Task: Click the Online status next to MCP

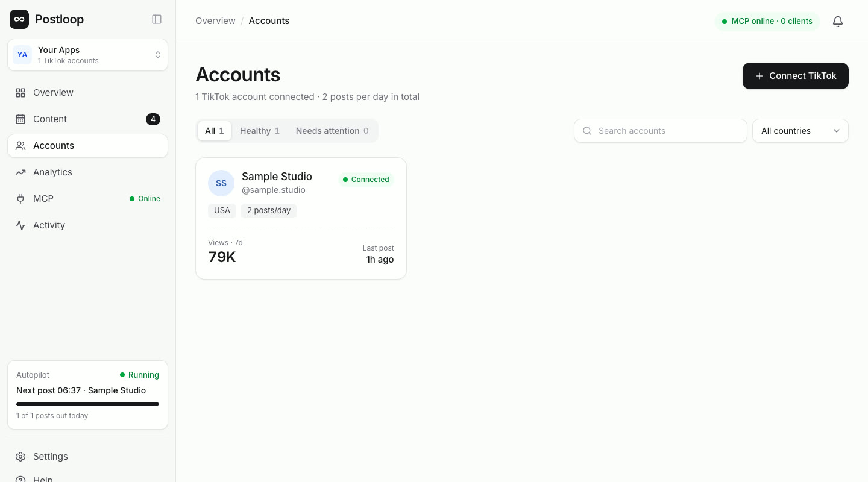Action: [145, 199]
